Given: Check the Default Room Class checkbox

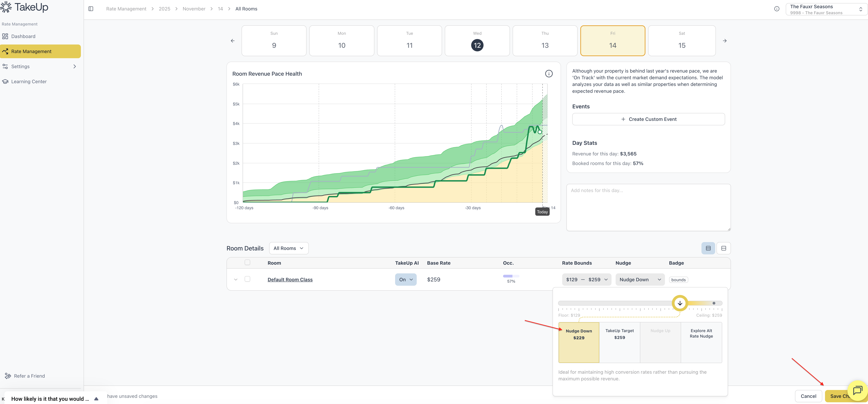Looking at the screenshot, I should coord(247,279).
